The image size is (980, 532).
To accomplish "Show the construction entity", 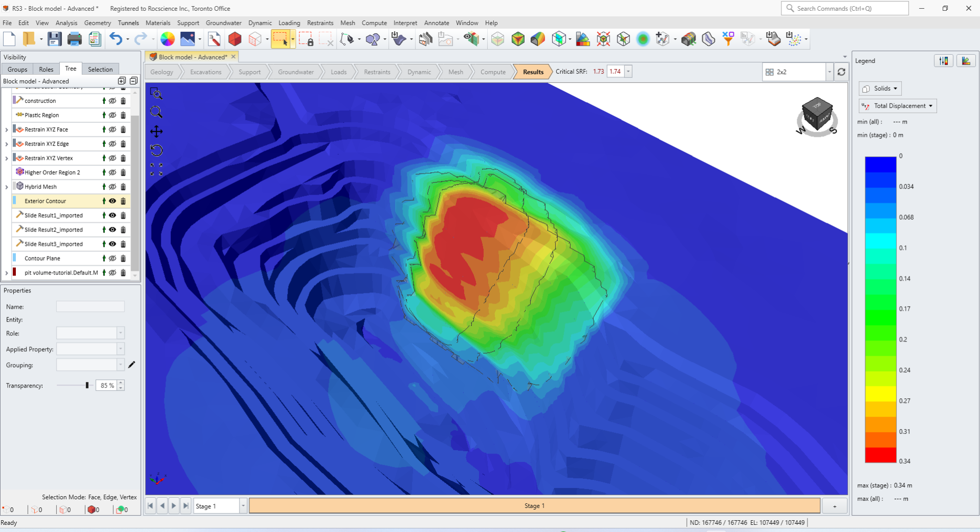I will [x=113, y=101].
